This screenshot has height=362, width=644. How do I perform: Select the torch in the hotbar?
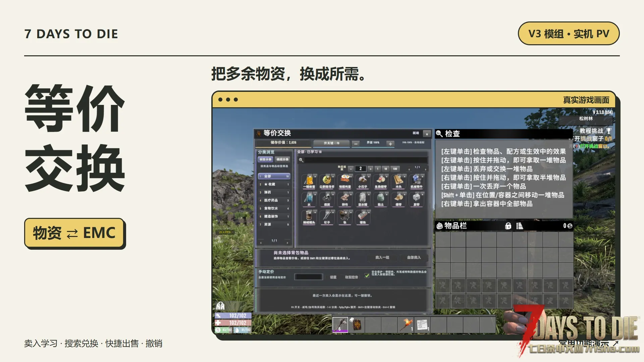point(406,325)
